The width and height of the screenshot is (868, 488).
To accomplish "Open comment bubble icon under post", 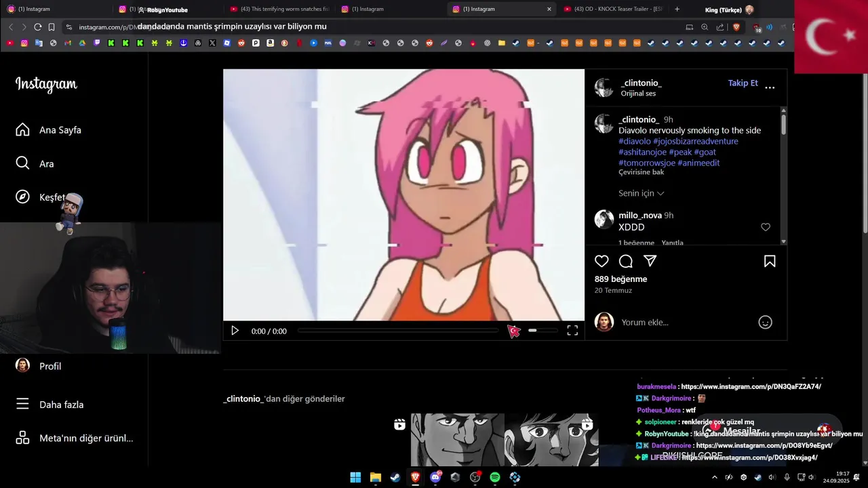I will click(626, 261).
